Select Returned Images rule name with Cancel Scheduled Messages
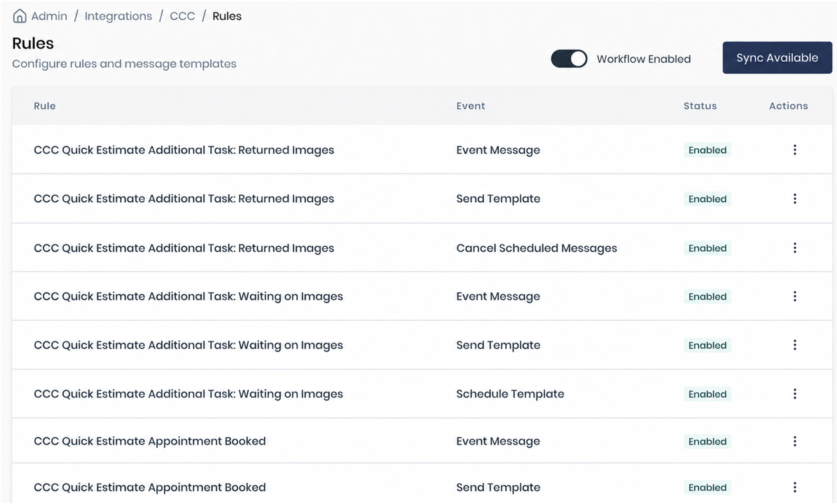The width and height of the screenshot is (837, 504). coord(184,248)
